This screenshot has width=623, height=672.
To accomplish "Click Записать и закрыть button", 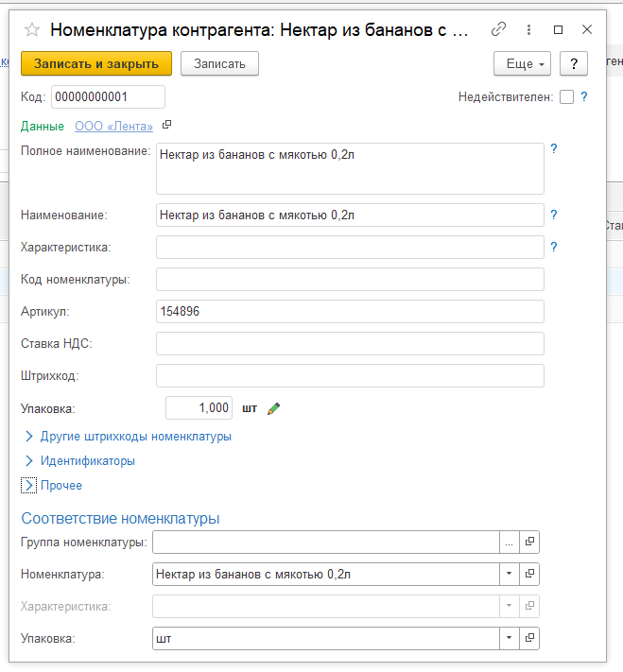I will point(96,63).
